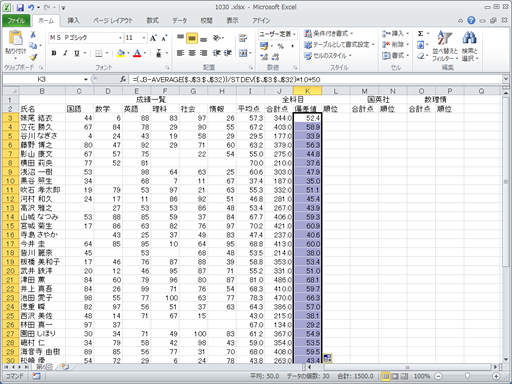Toggle Align Left for the cell
512x384 pixels.
(x=180, y=53)
